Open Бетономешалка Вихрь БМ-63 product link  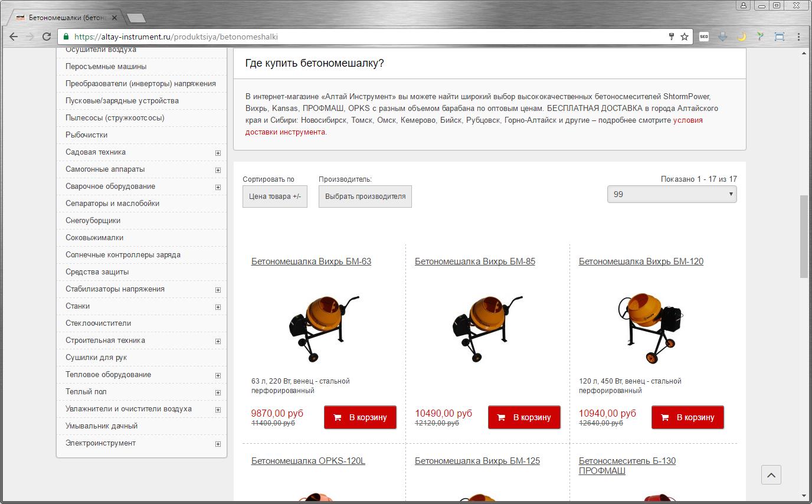click(x=311, y=261)
